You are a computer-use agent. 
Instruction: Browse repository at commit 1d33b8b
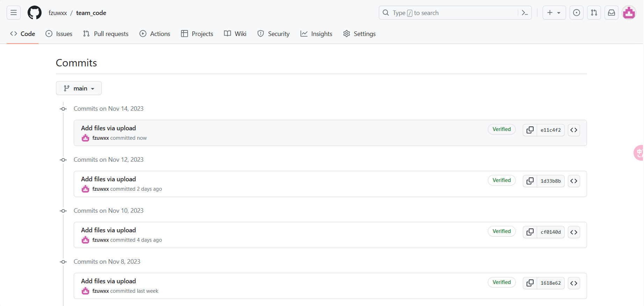click(x=574, y=181)
